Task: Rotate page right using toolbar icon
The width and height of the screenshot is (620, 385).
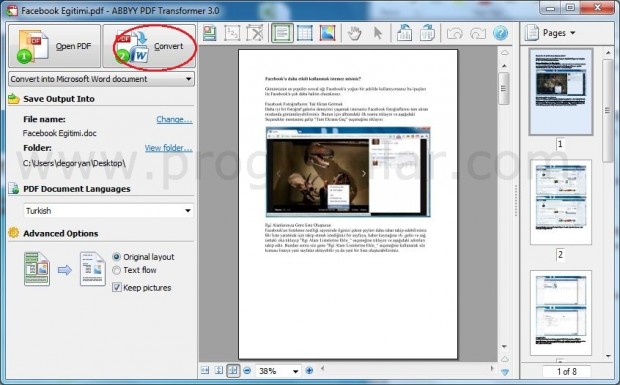Action: click(x=427, y=33)
